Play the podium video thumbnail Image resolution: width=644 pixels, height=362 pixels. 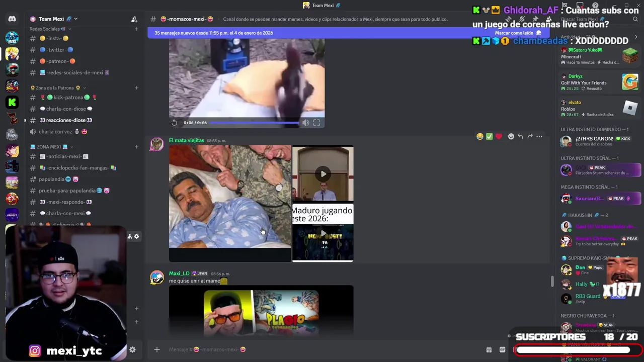click(323, 174)
